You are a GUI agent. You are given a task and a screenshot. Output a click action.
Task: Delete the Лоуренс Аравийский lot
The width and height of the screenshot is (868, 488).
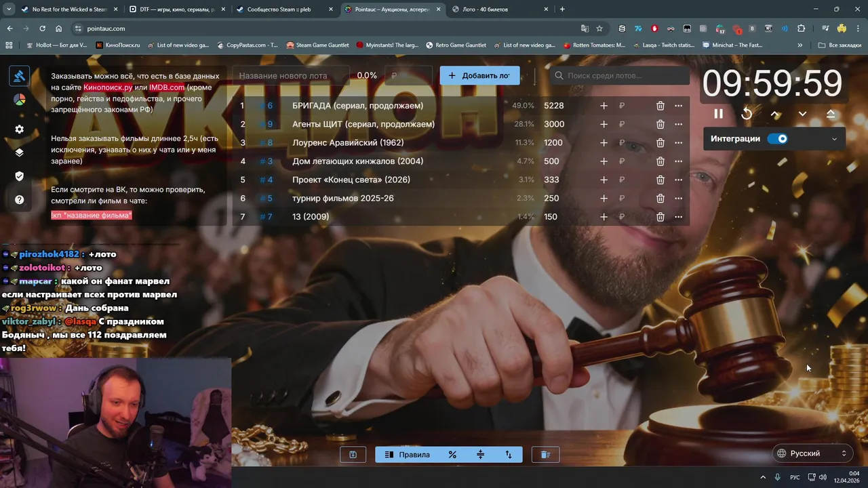(660, 143)
